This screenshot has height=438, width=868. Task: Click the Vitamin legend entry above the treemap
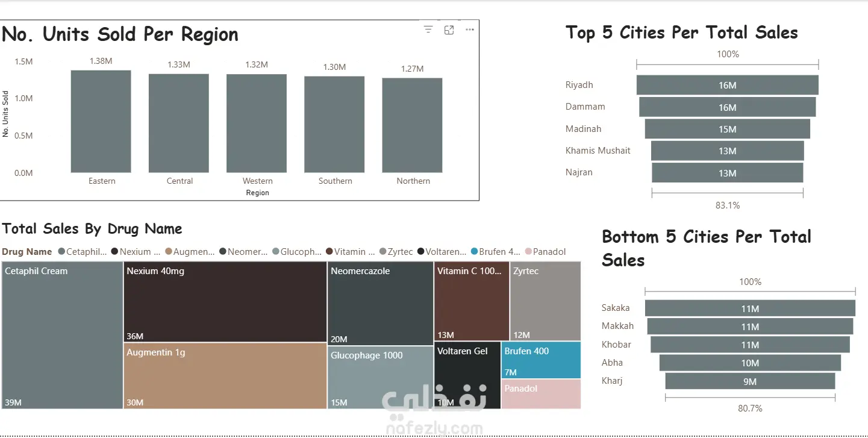click(351, 252)
